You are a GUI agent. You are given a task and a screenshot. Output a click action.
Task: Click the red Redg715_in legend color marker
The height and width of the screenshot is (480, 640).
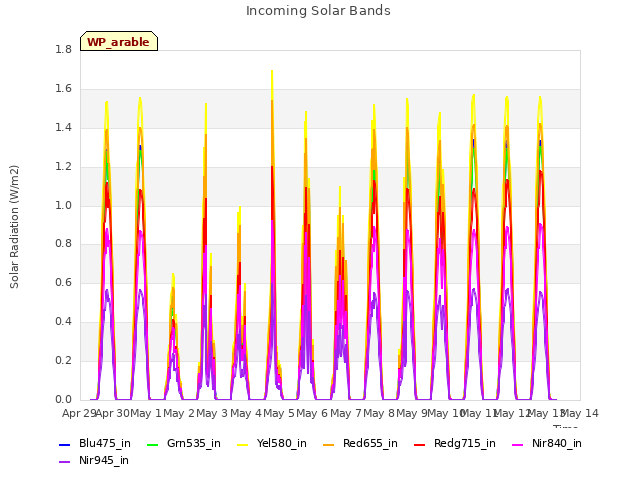[420, 444]
